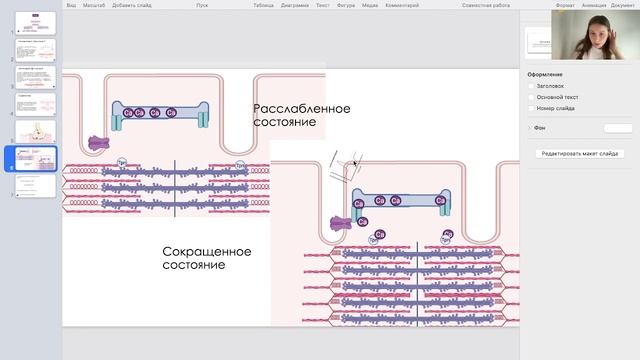Select slide 1 thumbnail in navigator
Image resolution: width=640 pixels, height=360 pixels.
[x=36, y=23]
